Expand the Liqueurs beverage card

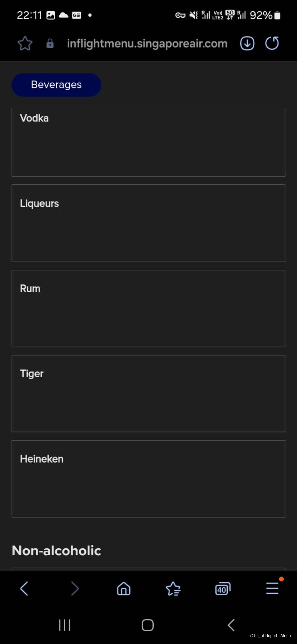click(x=148, y=223)
